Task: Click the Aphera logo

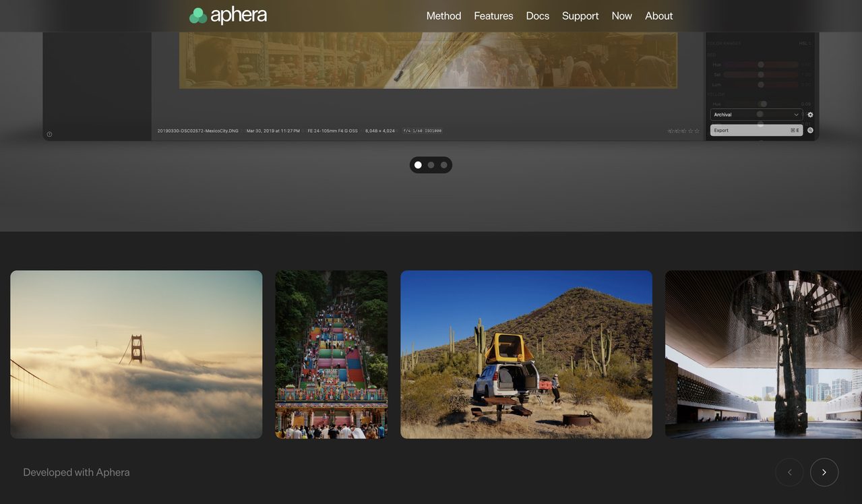Action: click(228, 15)
